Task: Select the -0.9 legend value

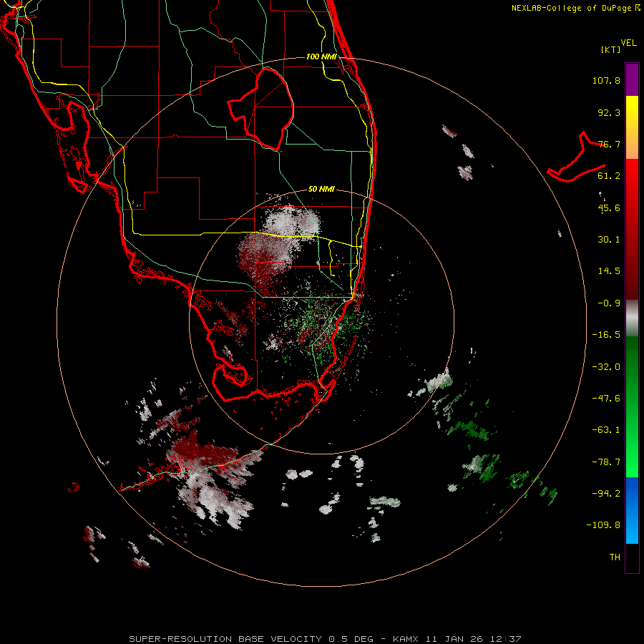Action: [x=609, y=303]
